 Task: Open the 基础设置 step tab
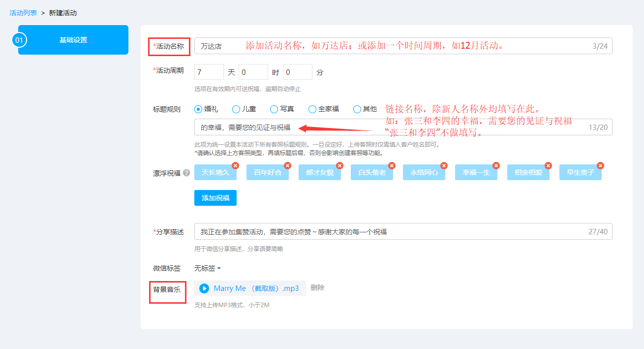point(73,40)
